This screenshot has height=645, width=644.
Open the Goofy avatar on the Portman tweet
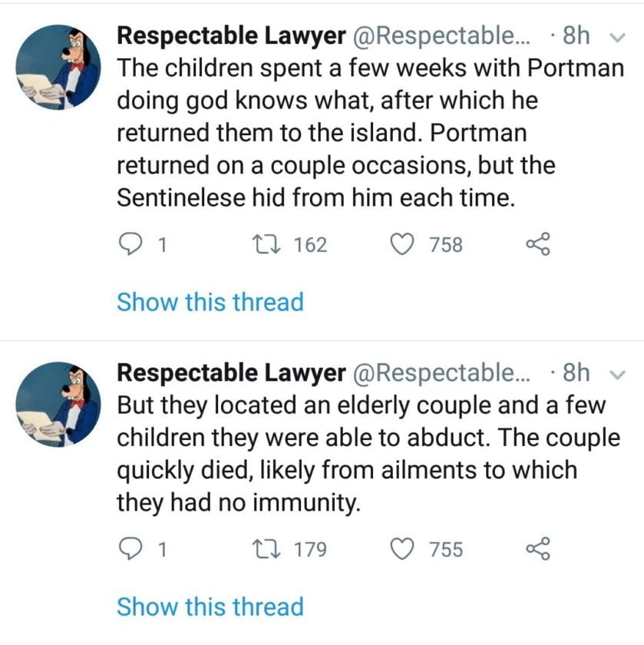coord(58,67)
